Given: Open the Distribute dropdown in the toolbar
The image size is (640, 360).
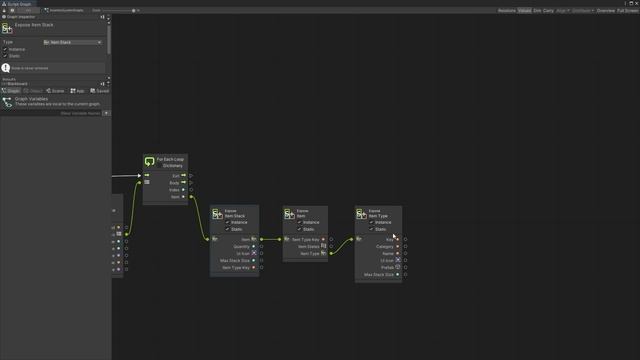Looking at the screenshot, I should click(x=583, y=11).
